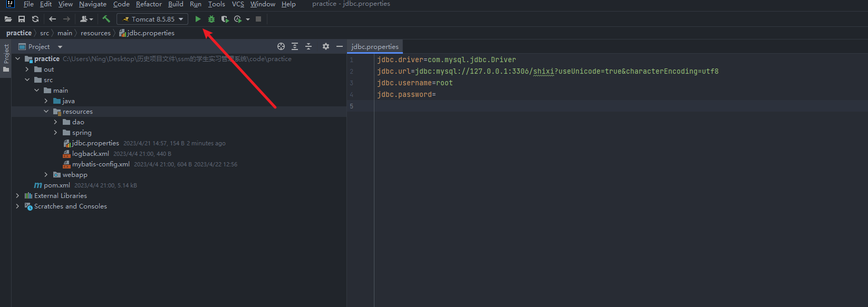Click the Expand All icon in the Project panel
This screenshot has height=307, width=868.
pyautogui.click(x=295, y=46)
